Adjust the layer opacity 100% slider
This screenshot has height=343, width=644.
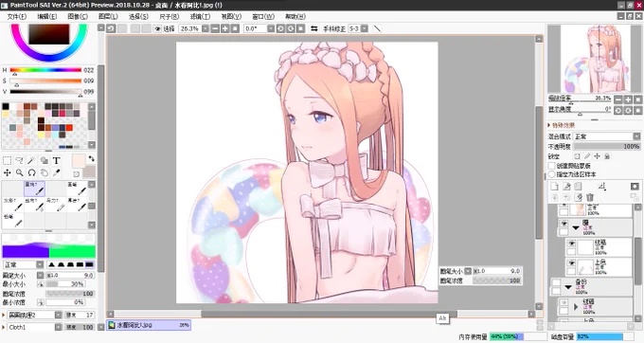[607, 147]
